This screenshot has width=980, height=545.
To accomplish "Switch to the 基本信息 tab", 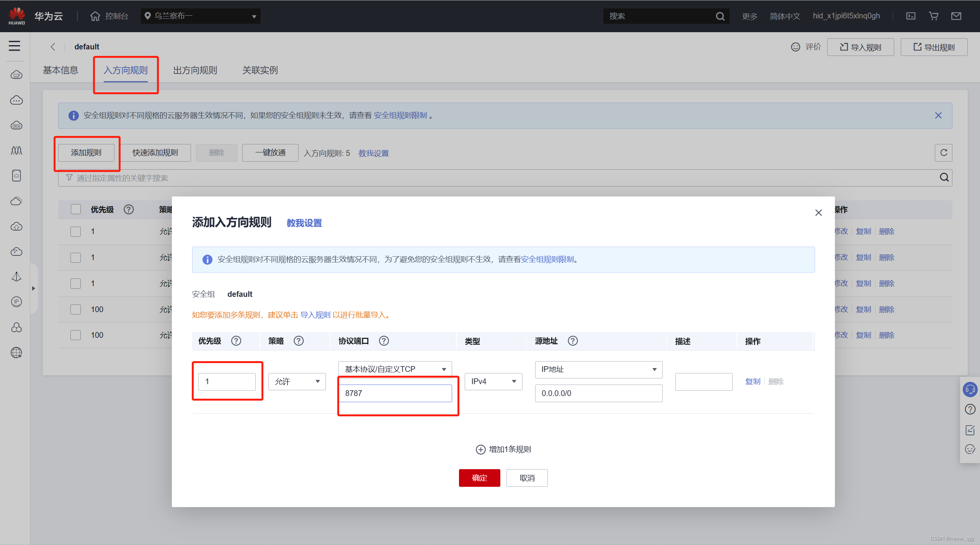I will [60, 70].
